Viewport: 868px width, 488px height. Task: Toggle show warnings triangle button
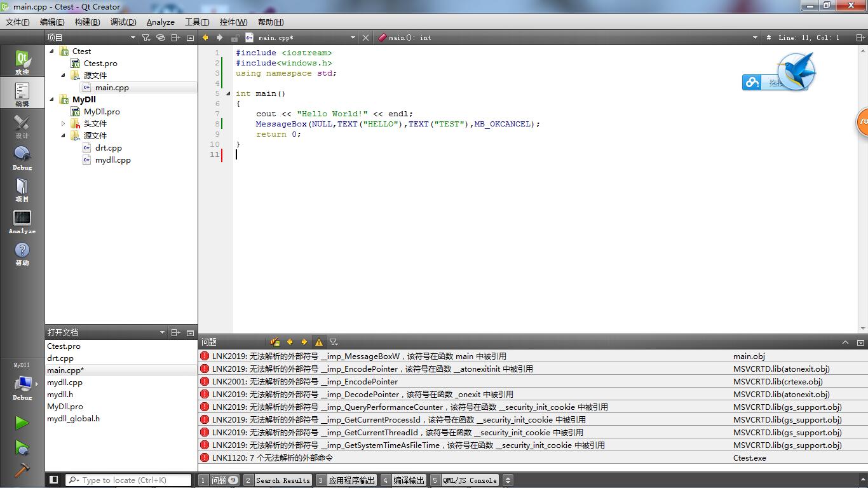319,342
